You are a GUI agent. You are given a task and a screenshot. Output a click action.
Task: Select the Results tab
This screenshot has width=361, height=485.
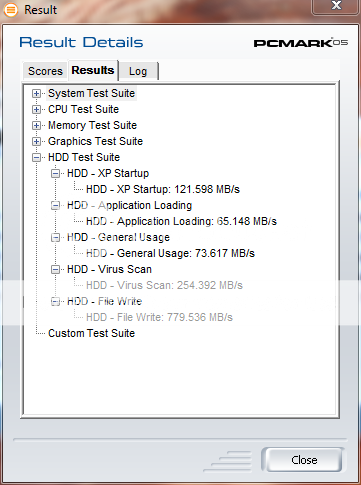pyautogui.click(x=93, y=70)
